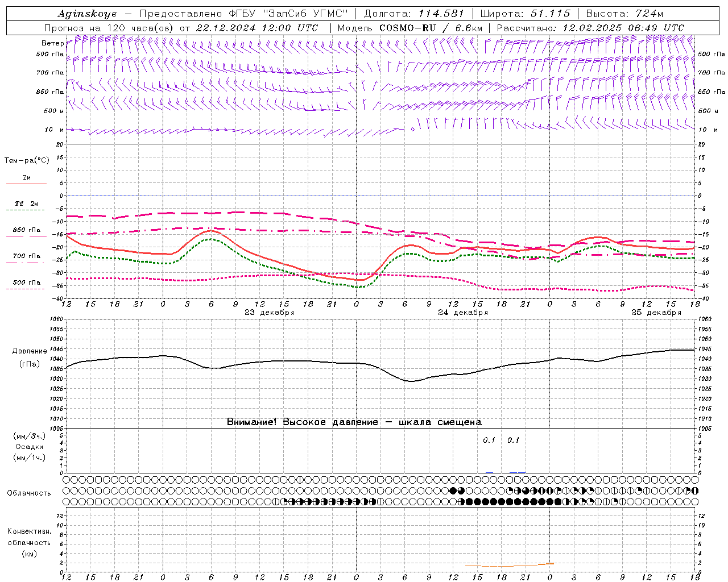Click warning "Внимание! Высокое давление — шкала смещена"
Viewport: 728px width, 582px height.
click(x=354, y=422)
